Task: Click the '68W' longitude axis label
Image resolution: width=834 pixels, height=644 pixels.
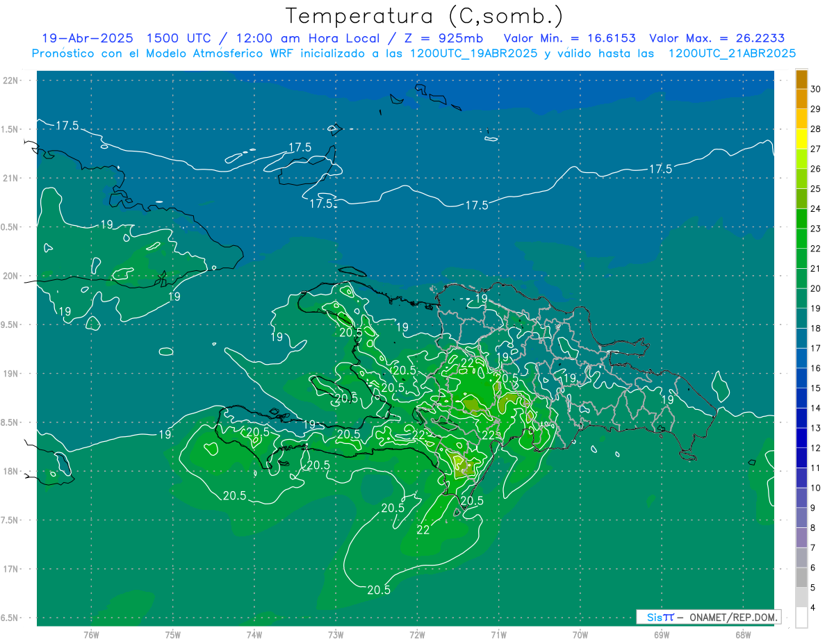Action: click(743, 635)
